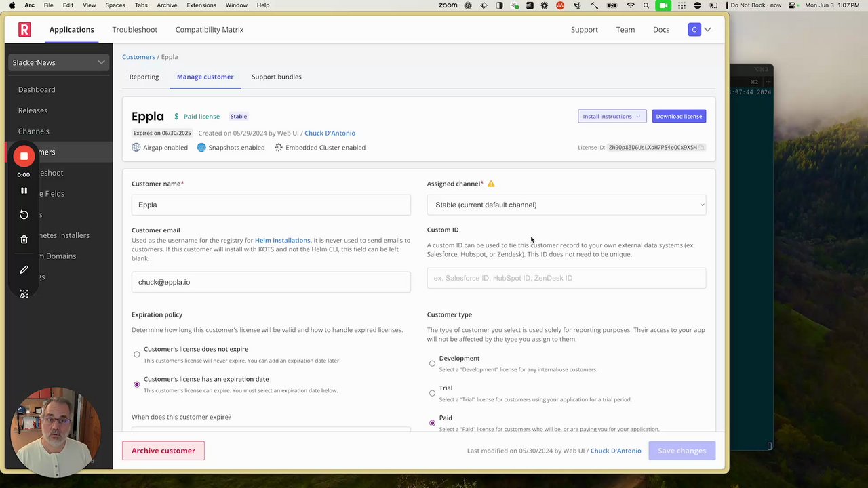The height and width of the screenshot is (488, 868).
Task: Switch to the Support bundles tab
Action: (x=276, y=77)
